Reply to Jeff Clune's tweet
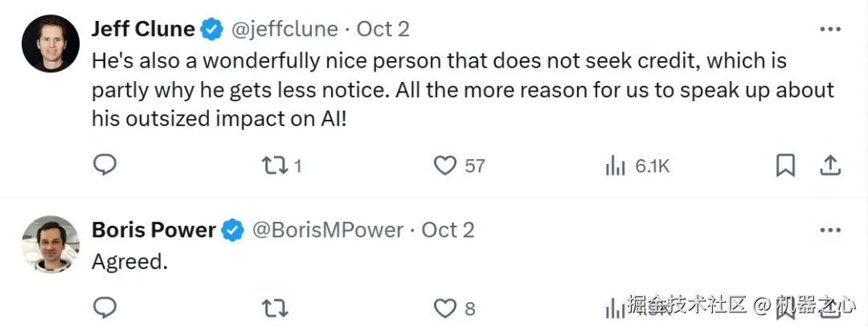The width and height of the screenshot is (868, 327). (105, 166)
